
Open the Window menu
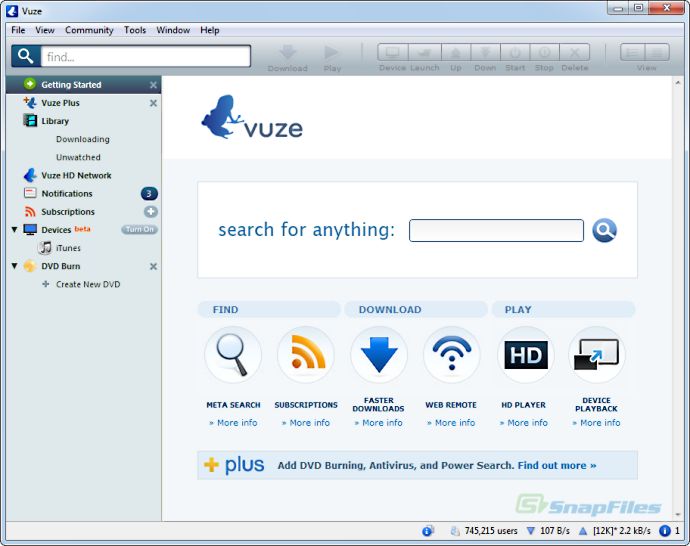click(173, 30)
